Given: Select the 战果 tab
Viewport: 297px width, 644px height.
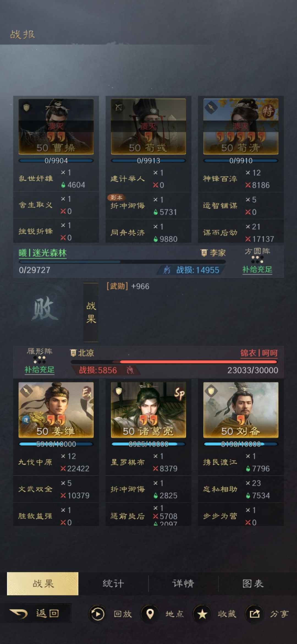Looking at the screenshot, I should click(x=43, y=583).
